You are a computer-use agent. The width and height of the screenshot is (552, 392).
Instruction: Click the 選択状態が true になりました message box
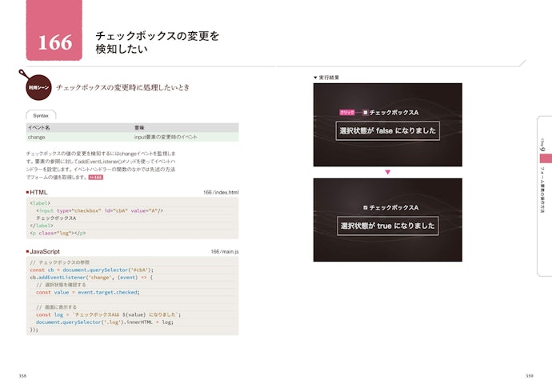(387, 226)
